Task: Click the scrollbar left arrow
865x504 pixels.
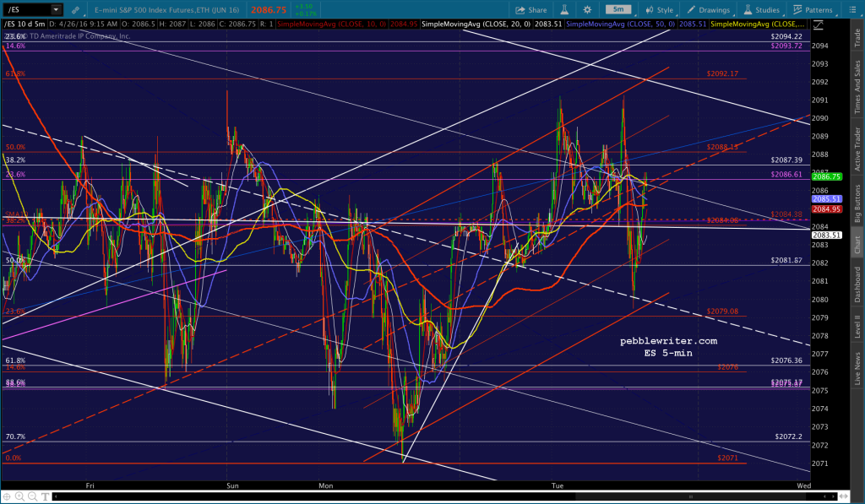Action: [x=56, y=496]
